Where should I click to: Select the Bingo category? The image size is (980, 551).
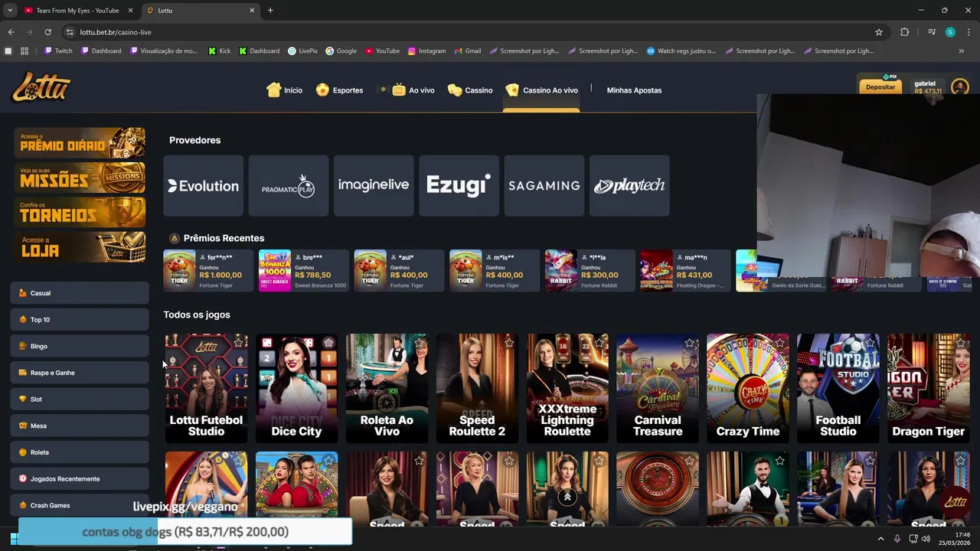[x=80, y=346]
